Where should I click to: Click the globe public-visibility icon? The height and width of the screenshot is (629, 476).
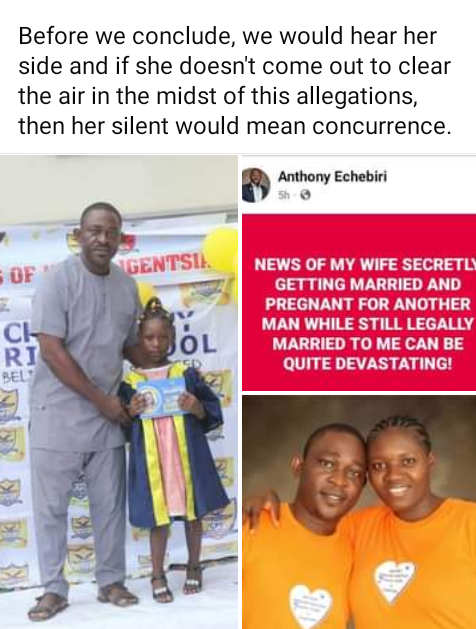pos(306,195)
